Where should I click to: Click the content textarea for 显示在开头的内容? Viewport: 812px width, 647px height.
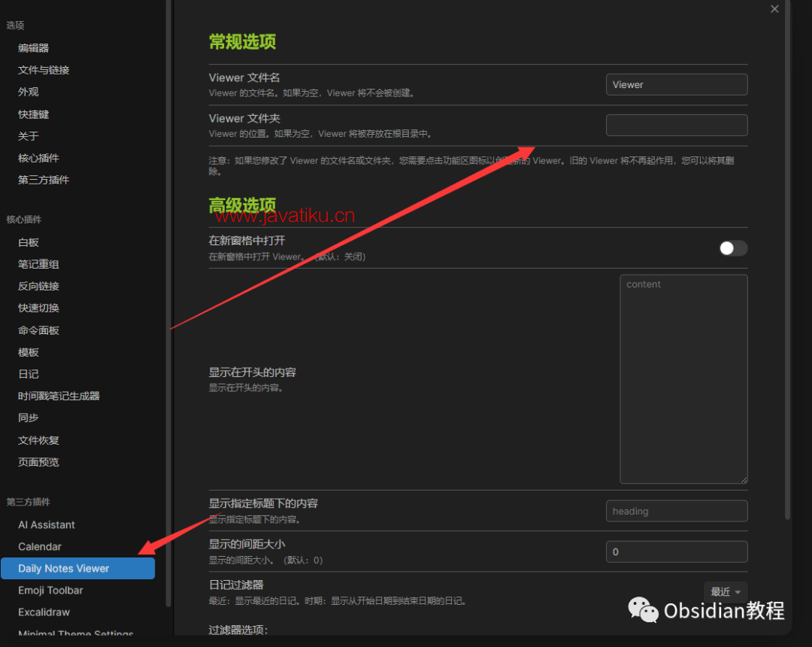[683, 379]
